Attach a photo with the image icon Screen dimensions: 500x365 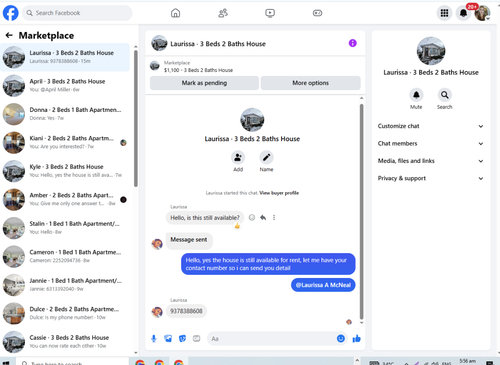point(168,339)
